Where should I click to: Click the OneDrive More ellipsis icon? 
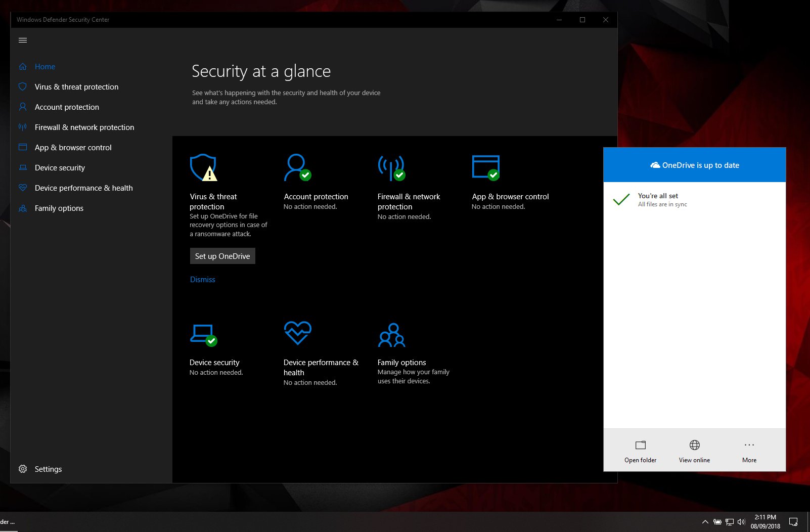click(x=749, y=445)
